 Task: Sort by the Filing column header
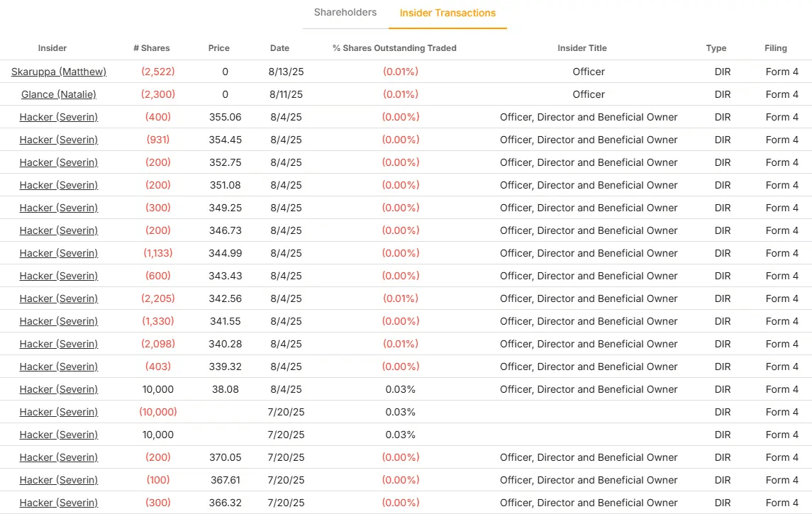776,48
